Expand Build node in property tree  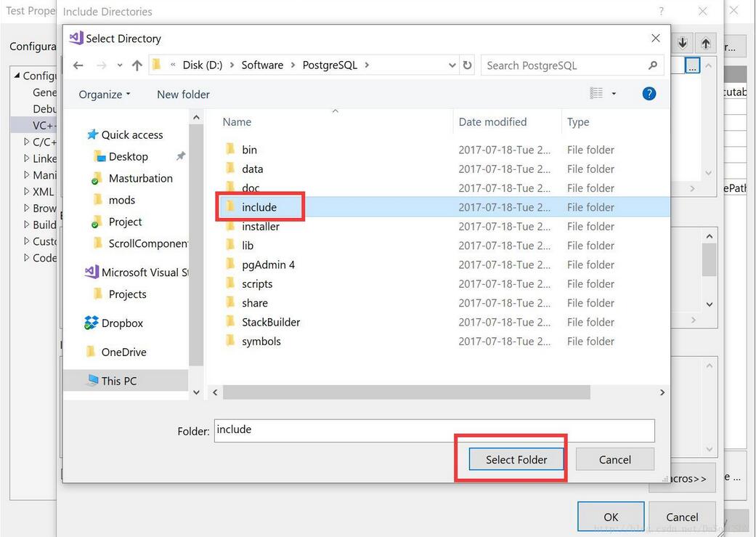coord(27,225)
